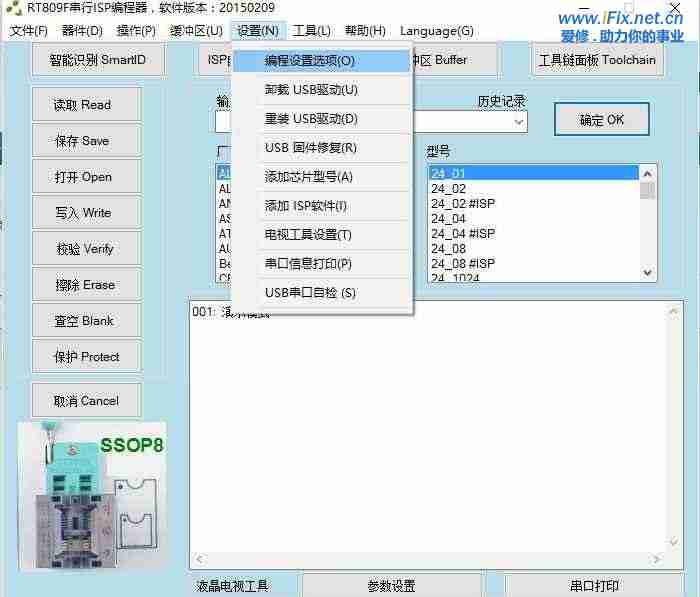Click the 保护 Protect button
700x597 pixels.
click(87, 356)
